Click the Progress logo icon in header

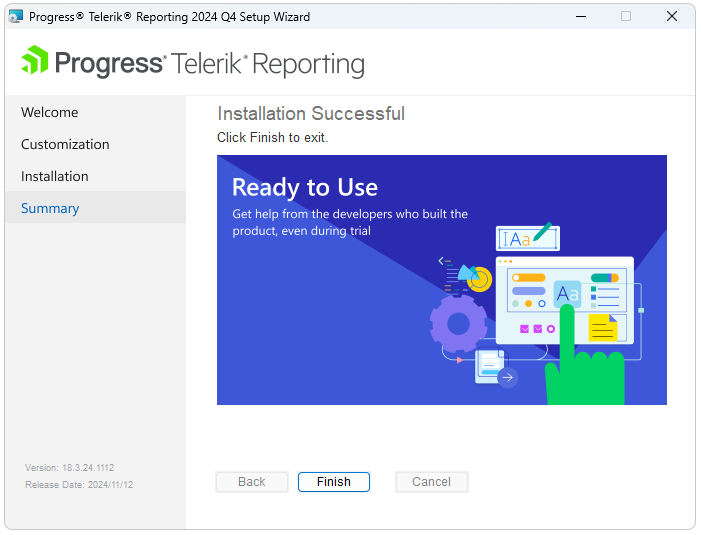point(34,60)
